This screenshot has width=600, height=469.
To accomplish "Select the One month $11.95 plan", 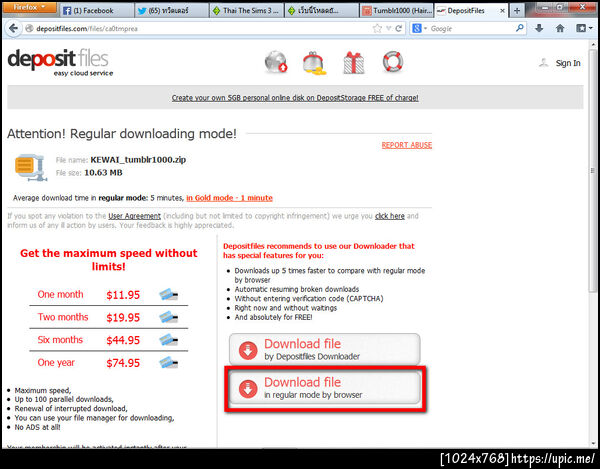I will click(109, 295).
